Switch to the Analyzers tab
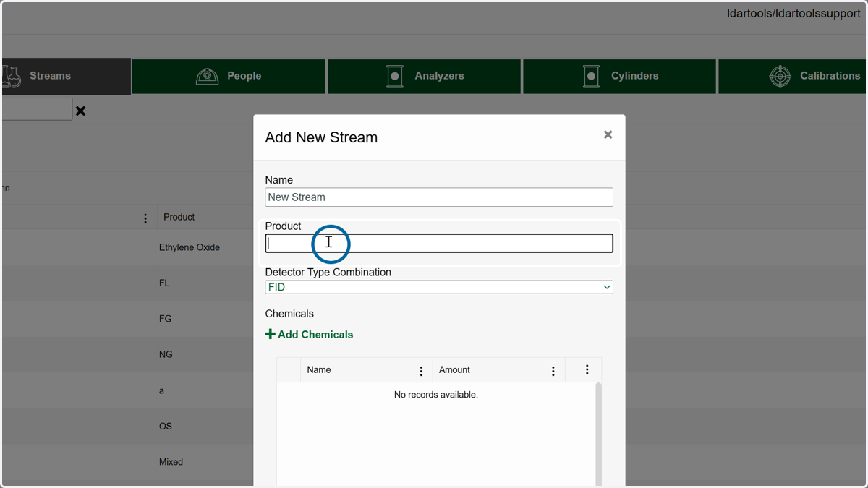The width and height of the screenshot is (868, 488). pyautogui.click(x=425, y=76)
